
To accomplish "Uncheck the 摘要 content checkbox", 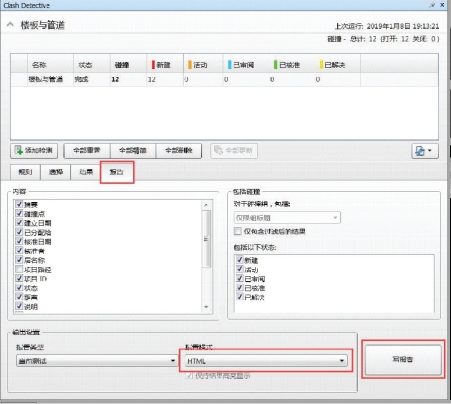I will pyautogui.click(x=19, y=204).
